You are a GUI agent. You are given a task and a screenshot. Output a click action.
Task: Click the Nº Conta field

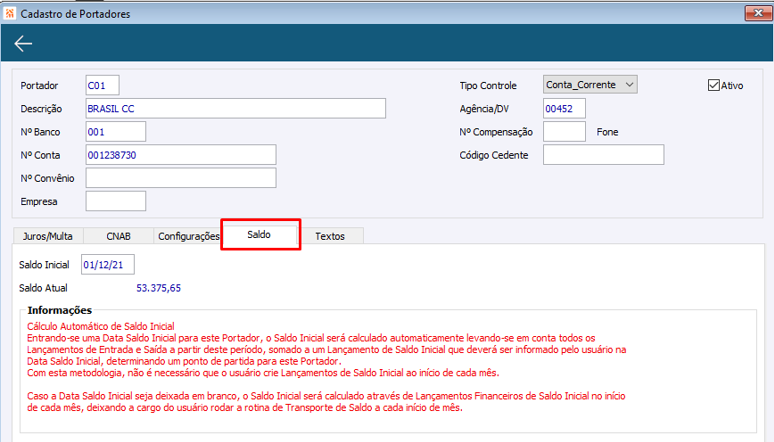[x=181, y=155]
